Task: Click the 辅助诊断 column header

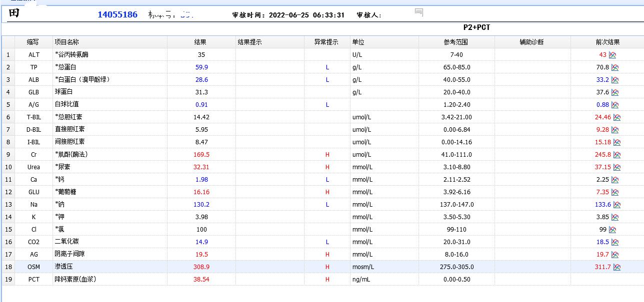Action: tap(532, 42)
